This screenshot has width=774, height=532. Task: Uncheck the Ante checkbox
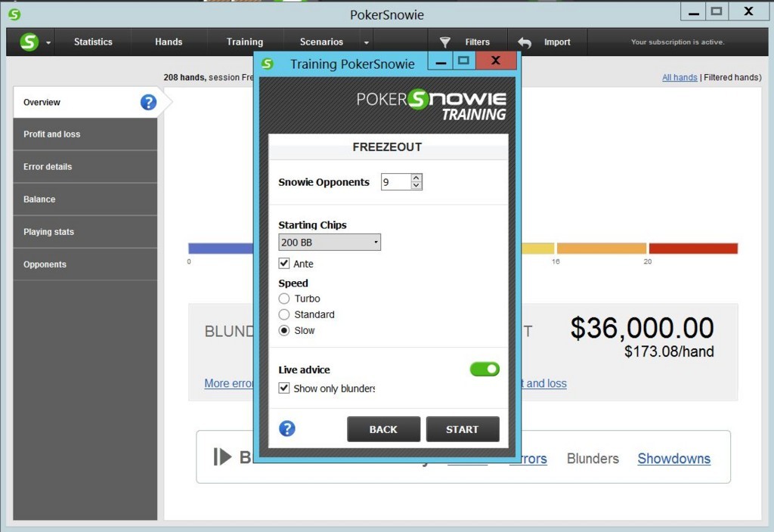(x=284, y=264)
